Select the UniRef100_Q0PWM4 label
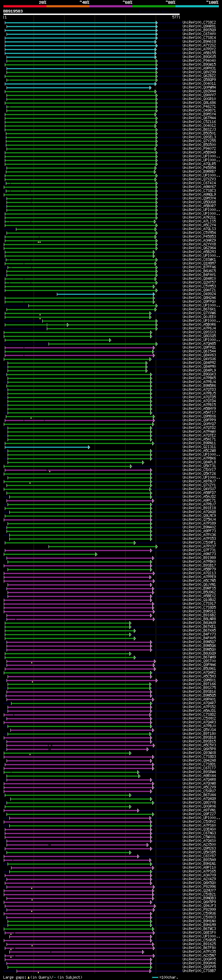The height and width of the screenshot is (980, 222). pyautogui.click(x=199, y=88)
